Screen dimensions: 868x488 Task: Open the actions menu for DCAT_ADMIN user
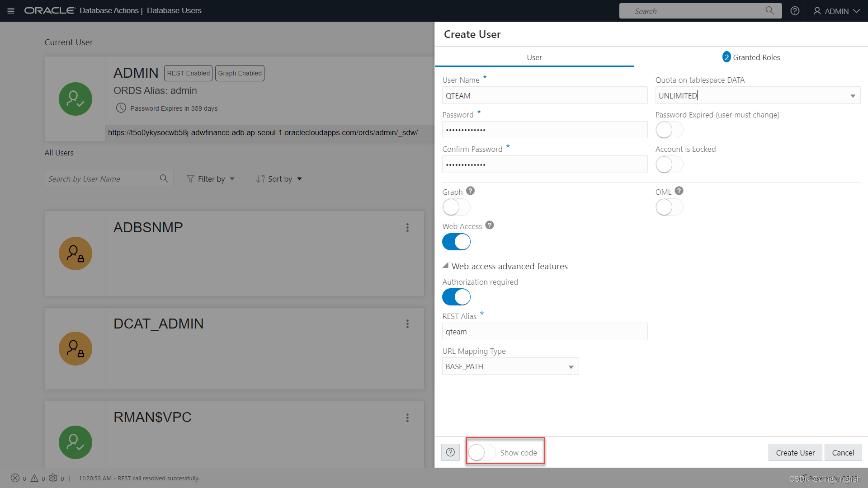[x=407, y=324]
